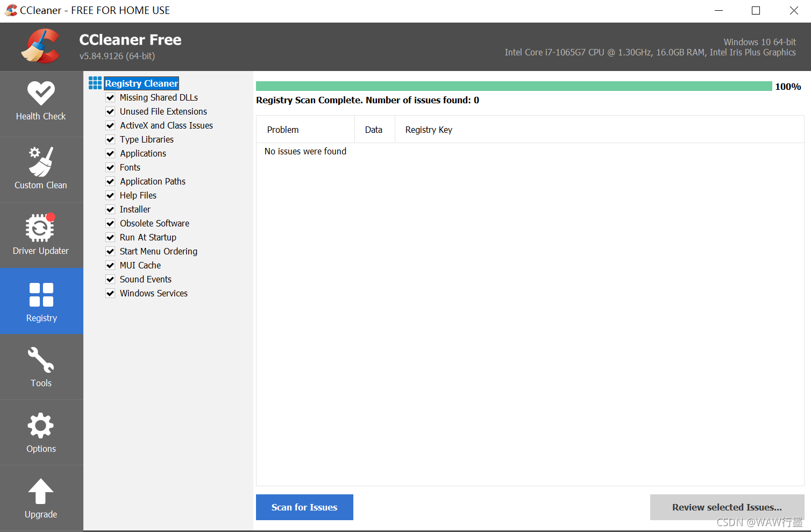
Task: Uncheck Unused File Extensions checkbox
Action: pyautogui.click(x=110, y=111)
